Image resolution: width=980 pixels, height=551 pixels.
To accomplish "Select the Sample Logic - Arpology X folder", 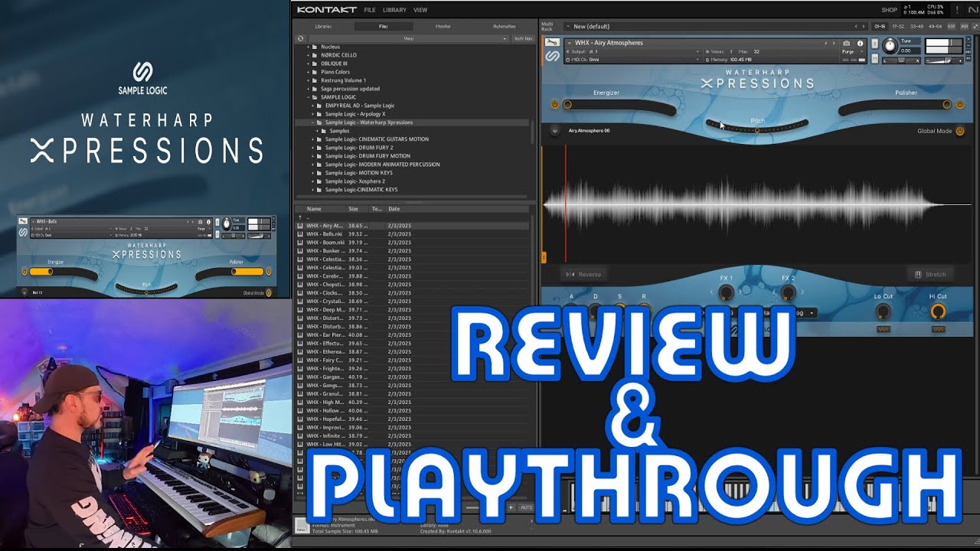I will click(x=355, y=114).
